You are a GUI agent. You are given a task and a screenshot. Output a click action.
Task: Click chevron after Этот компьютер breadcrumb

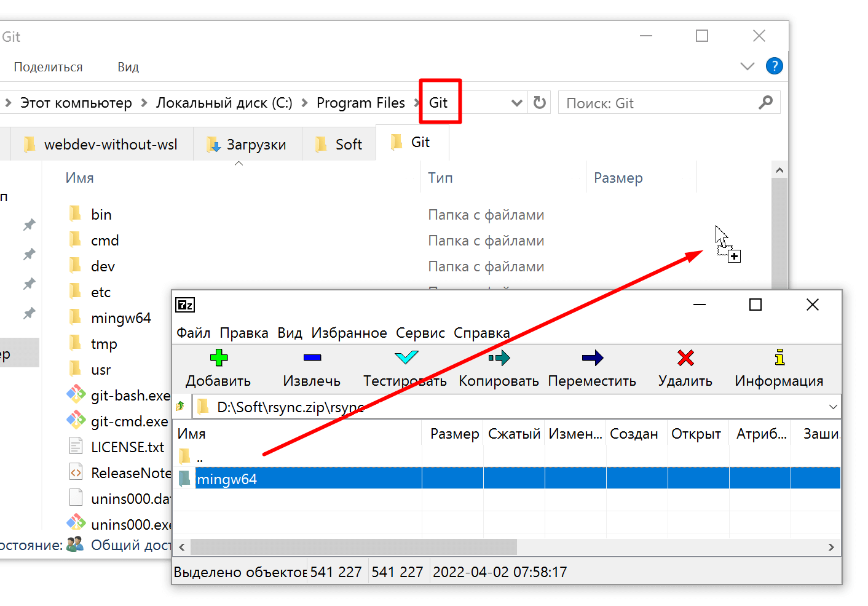pos(144,103)
